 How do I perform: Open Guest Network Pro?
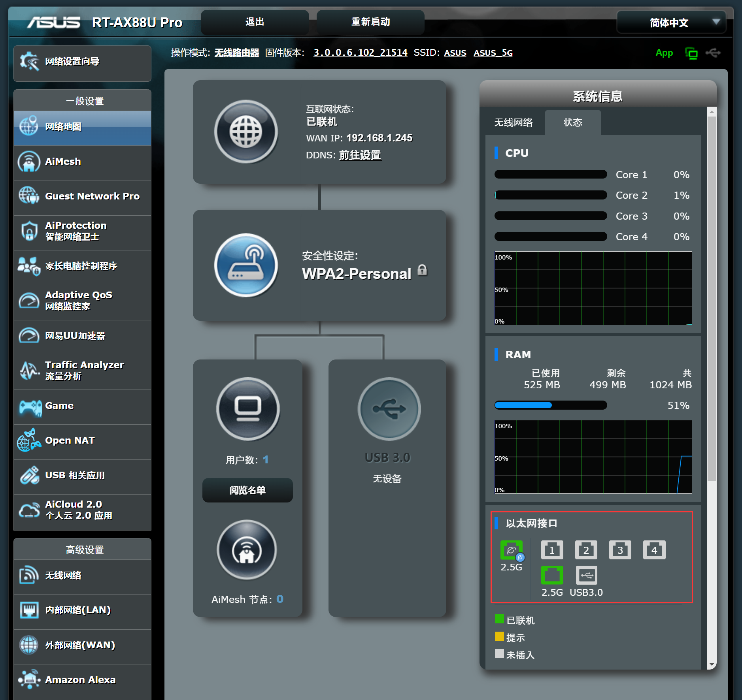[x=82, y=197]
